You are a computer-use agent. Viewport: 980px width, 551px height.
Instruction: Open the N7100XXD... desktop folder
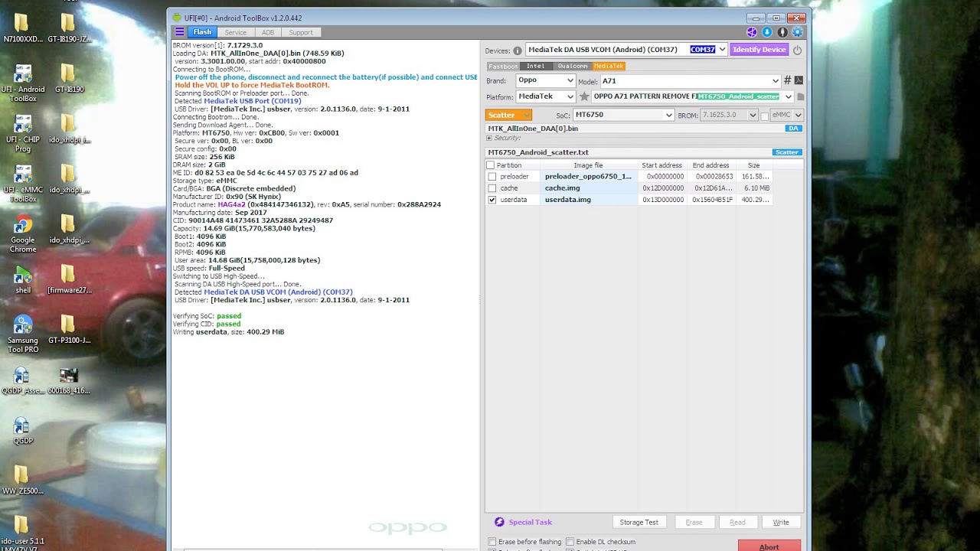[23, 29]
